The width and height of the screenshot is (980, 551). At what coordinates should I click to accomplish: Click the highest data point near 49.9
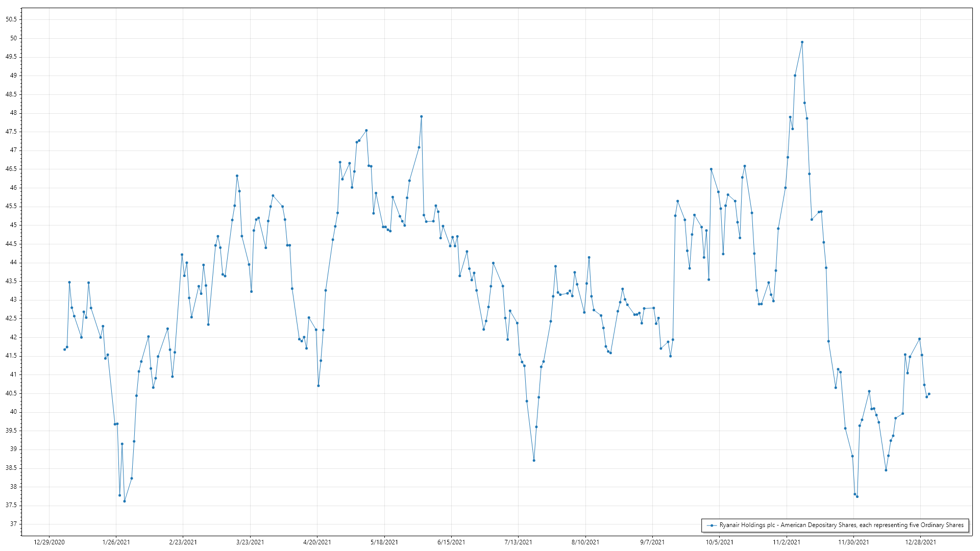802,42
